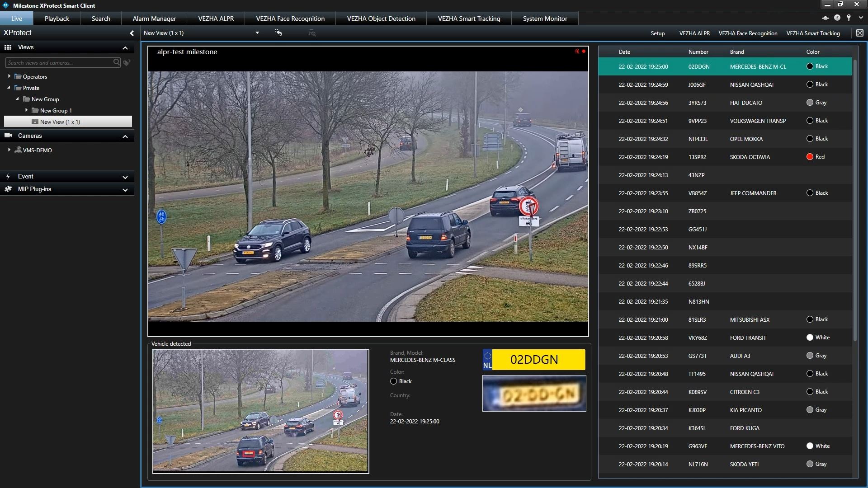The height and width of the screenshot is (488, 868).
Task: Click black color circle in Vehicle detected panel
Action: pos(393,381)
